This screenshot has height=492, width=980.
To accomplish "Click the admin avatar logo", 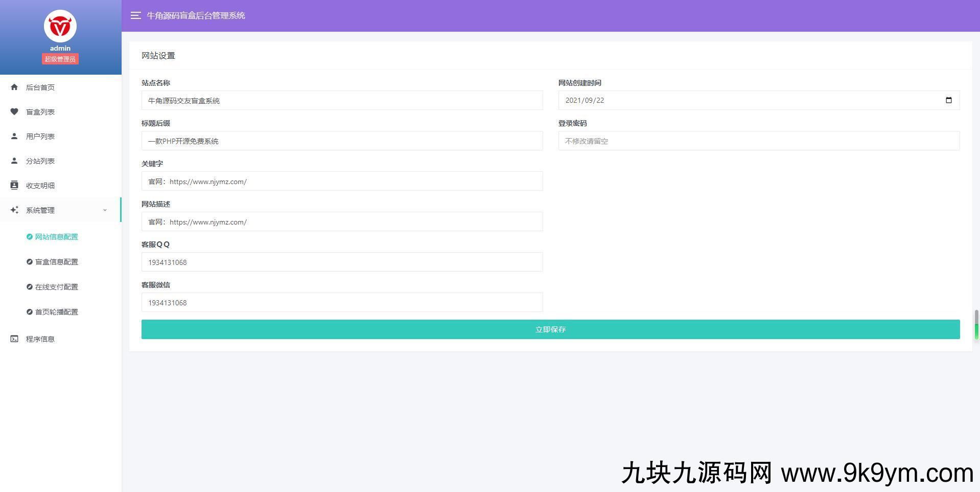I will (60, 26).
